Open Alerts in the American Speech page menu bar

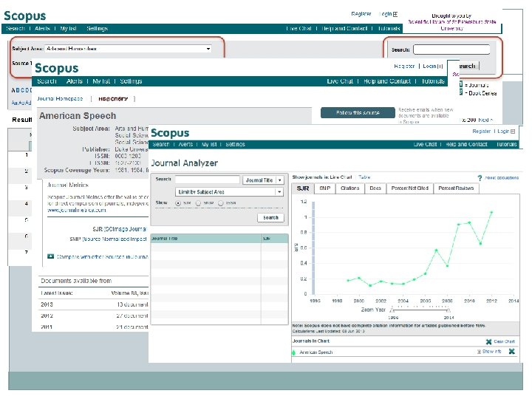click(75, 81)
